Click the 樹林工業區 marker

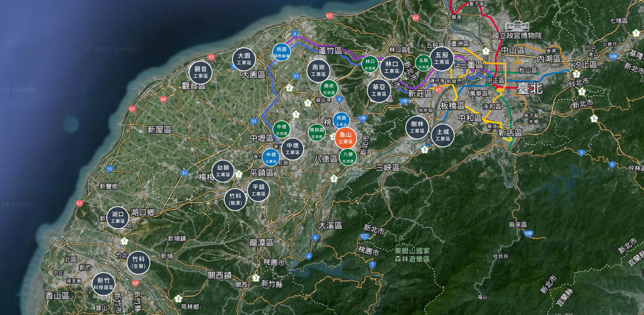pyautogui.click(x=417, y=127)
